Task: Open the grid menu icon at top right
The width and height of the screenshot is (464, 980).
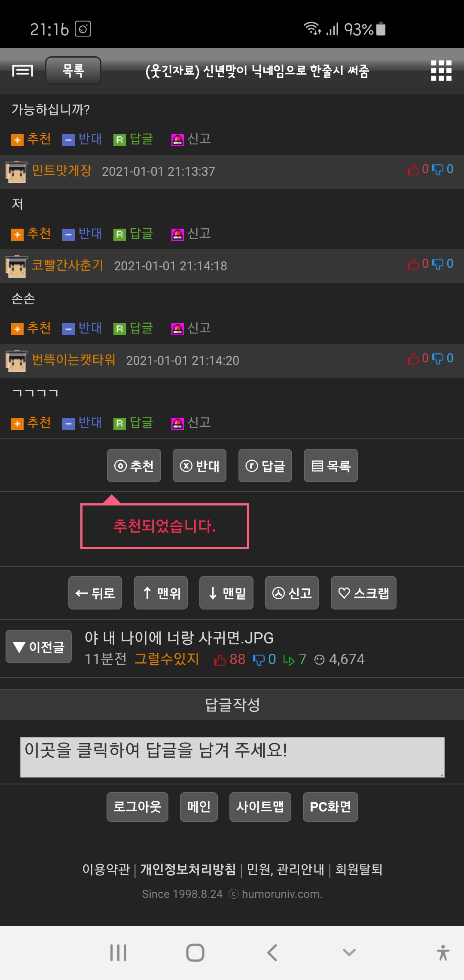Action: (x=441, y=70)
